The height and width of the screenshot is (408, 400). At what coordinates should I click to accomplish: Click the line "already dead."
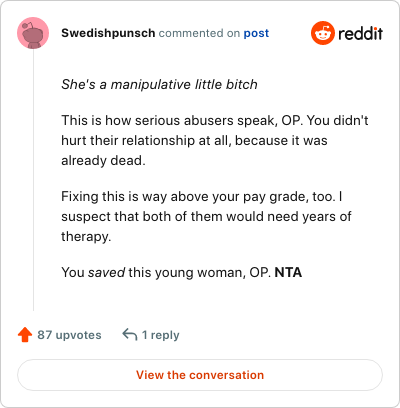(103, 160)
